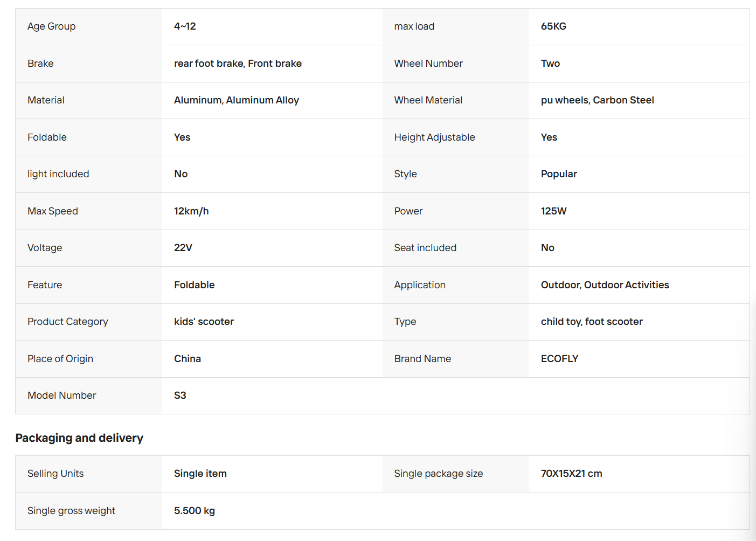Click the rear foot brake, Front brake value
Screen dimensions: 756x541
[238, 64]
